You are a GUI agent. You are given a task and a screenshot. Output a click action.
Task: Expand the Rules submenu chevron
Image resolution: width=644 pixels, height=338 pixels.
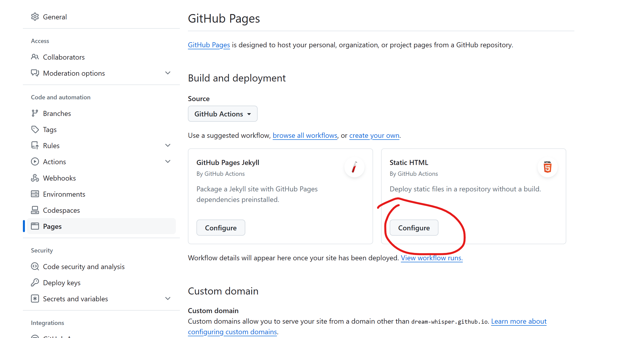pos(168,146)
